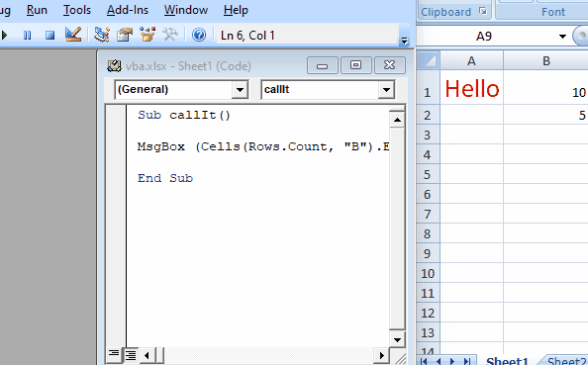Open the Help menu
The width and height of the screenshot is (588, 365).
pyautogui.click(x=236, y=10)
